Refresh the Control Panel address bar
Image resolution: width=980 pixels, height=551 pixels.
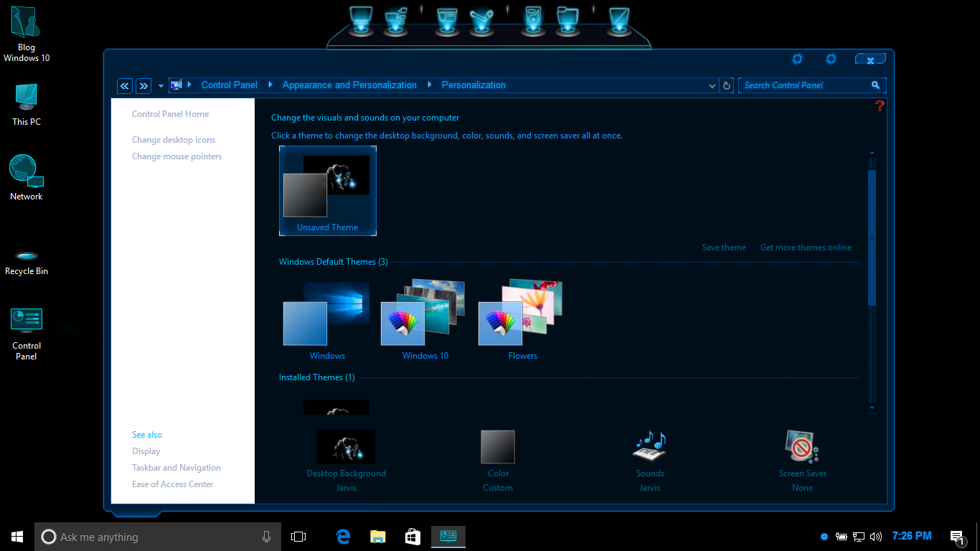(727, 85)
